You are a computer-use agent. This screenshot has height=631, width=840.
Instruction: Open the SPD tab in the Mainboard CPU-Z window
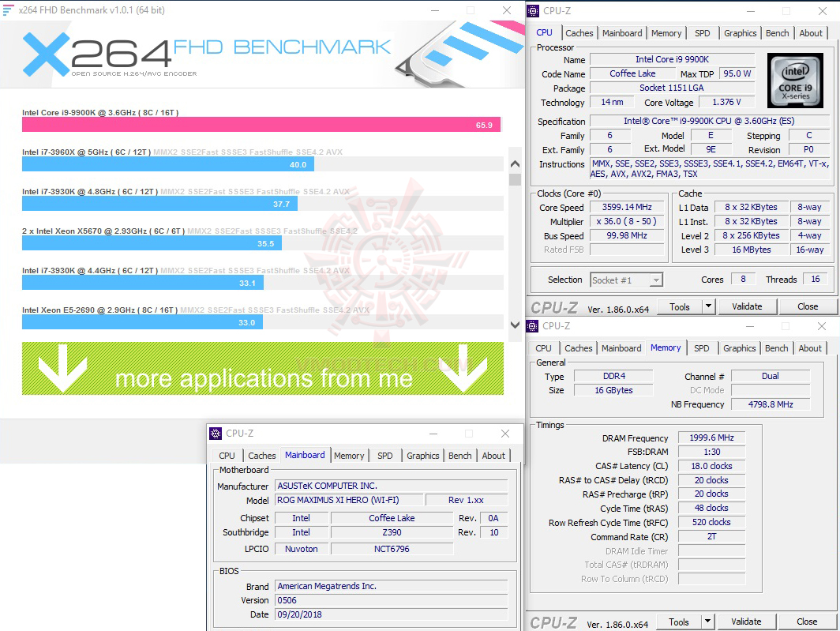point(384,456)
